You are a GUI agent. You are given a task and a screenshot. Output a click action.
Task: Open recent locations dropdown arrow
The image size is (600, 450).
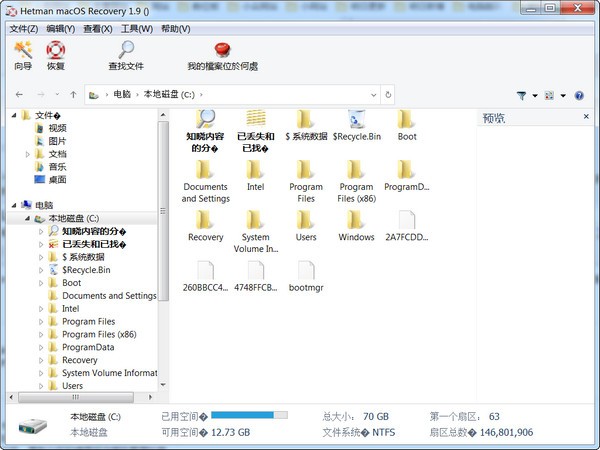[x=57, y=95]
